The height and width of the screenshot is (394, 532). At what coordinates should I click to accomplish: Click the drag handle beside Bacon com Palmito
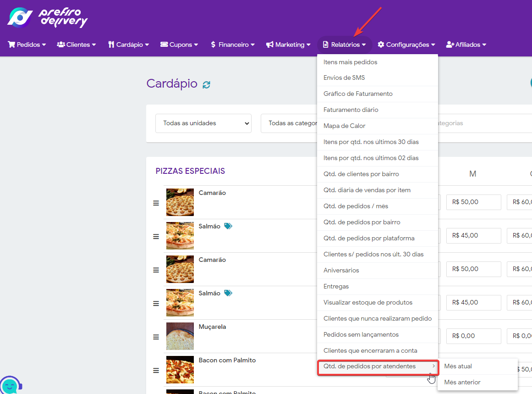[x=156, y=371]
